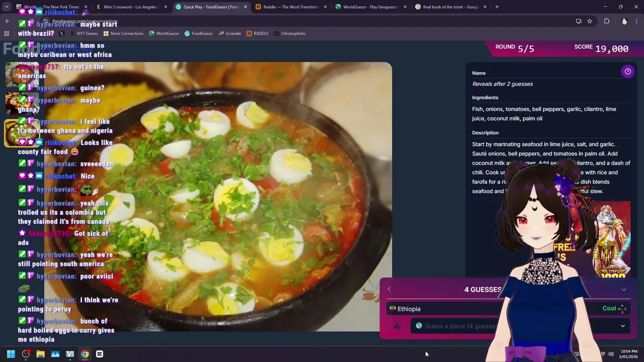This screenshot has height=362, width=644.
Task: Expand the guess a place dropdown arrow
Action: coord(622,326)
